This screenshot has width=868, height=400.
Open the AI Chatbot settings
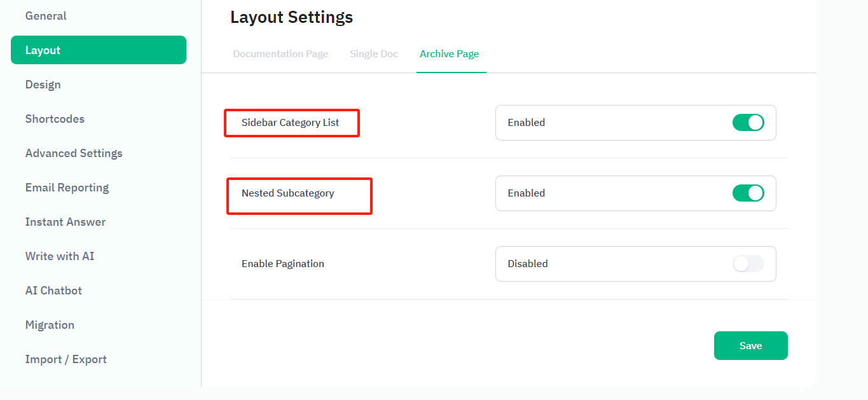pos(53,291)
